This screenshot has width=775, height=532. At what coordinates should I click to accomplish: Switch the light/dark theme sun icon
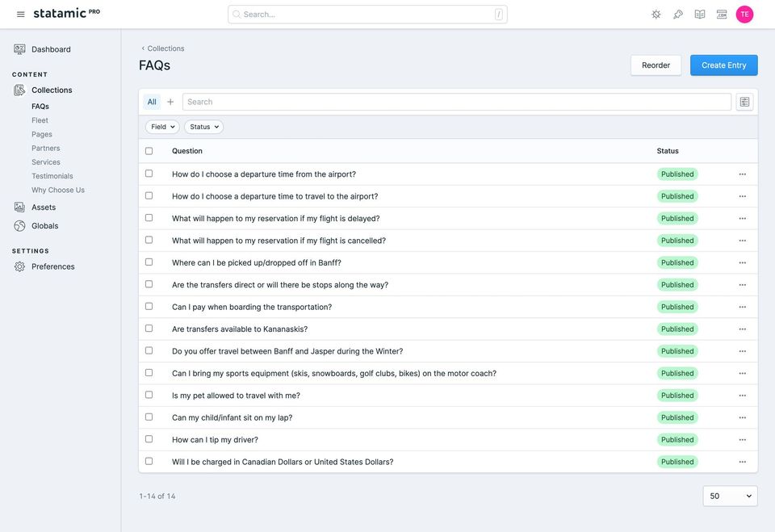point(656,15)
